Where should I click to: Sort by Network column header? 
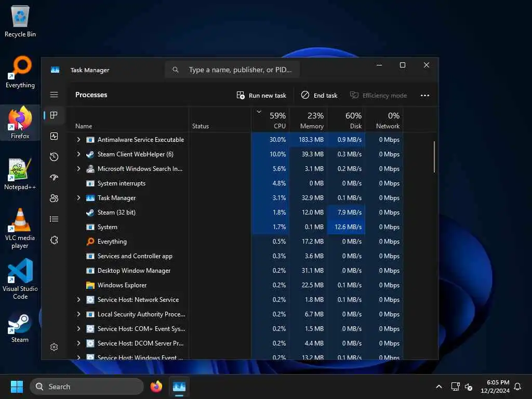point(384,120)
